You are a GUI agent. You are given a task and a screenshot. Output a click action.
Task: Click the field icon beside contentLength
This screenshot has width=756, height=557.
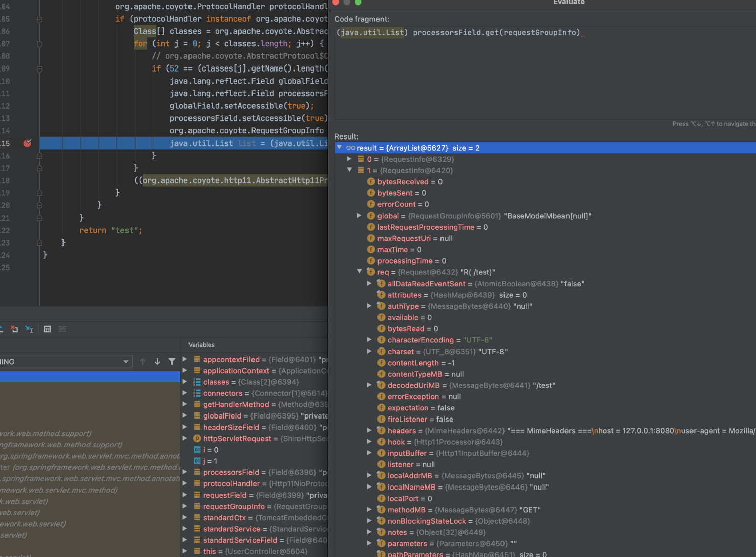382,363
